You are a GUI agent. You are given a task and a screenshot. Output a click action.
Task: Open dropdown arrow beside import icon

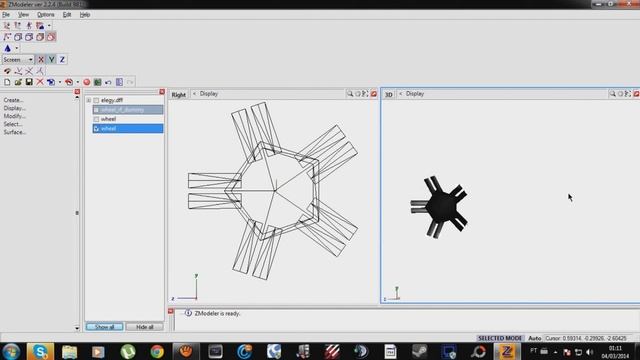tap(60, 82)
